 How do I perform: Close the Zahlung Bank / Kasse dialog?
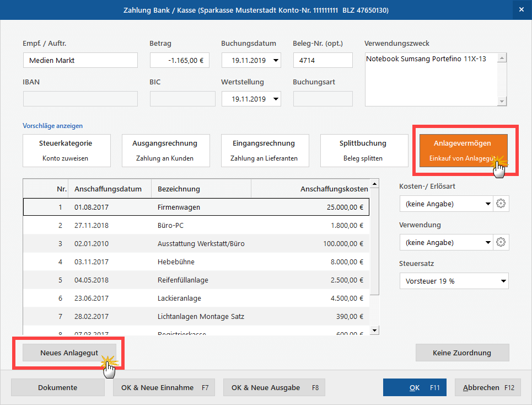(x=521, y=9)
